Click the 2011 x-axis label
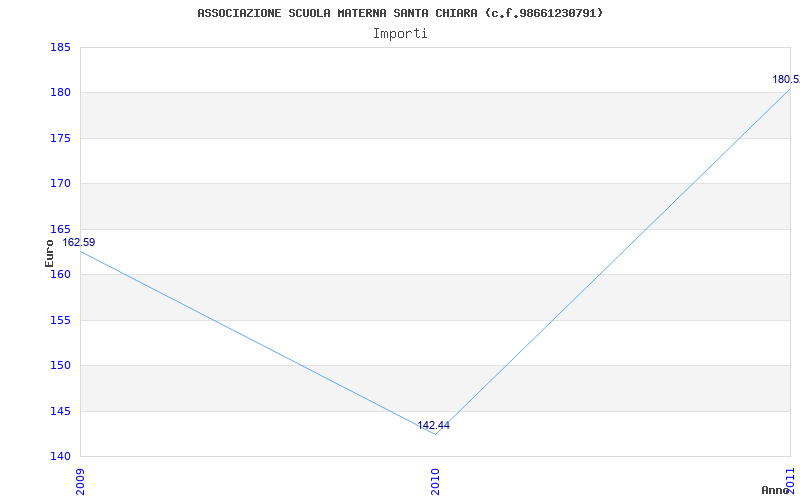 coord(790,481)
